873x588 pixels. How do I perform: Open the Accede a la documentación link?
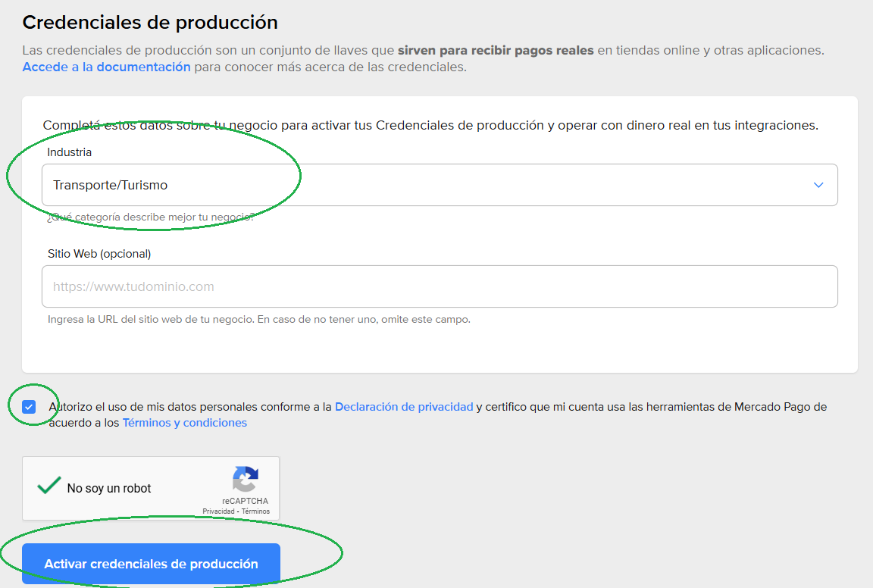pos(106,67)
